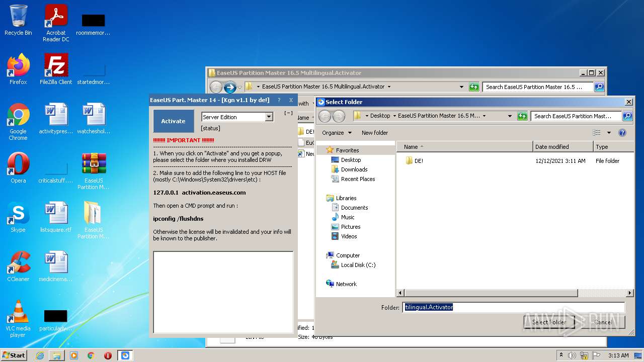
Task: Open the Start menu
Action: click(x=14, y=355)
